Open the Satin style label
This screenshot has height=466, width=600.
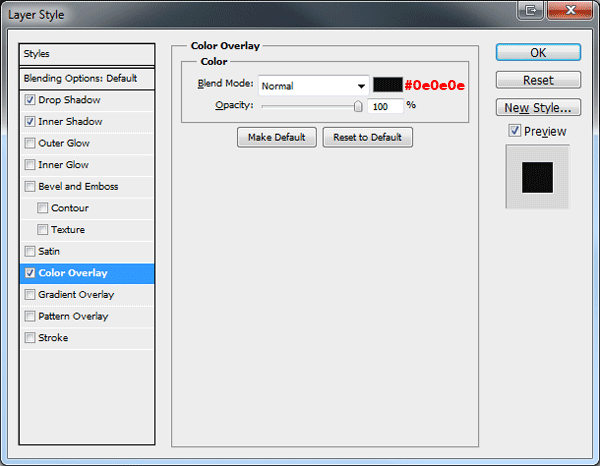[49, 251]
